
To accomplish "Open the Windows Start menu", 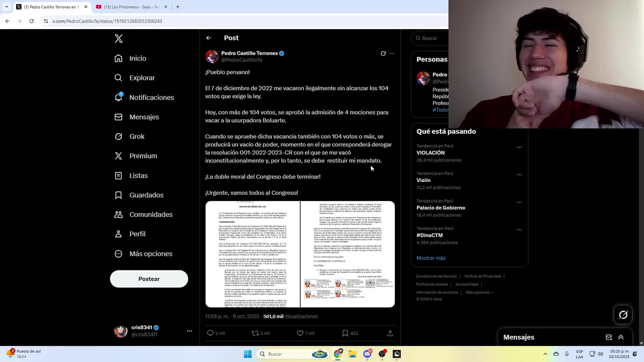I will pos(248,354).
